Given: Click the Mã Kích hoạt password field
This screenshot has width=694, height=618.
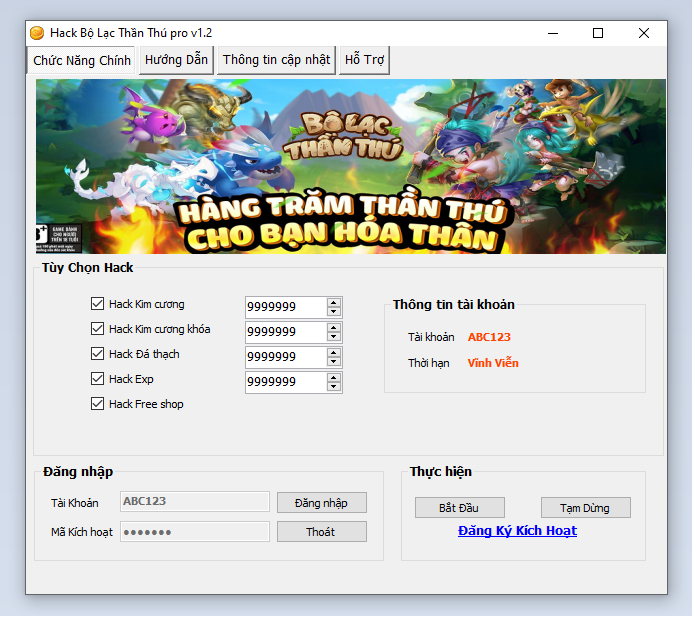Looking at the screenshot, I should click(x=195, y=532).
